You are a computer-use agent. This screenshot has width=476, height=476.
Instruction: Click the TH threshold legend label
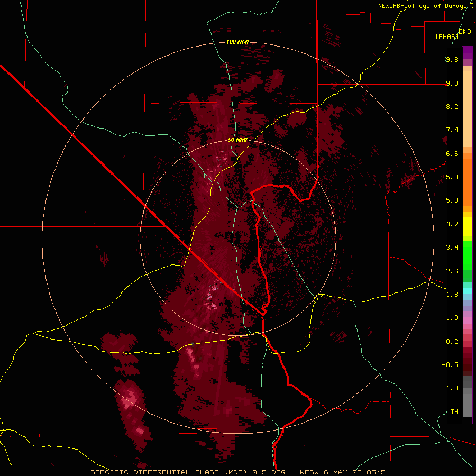pos(454,412)
